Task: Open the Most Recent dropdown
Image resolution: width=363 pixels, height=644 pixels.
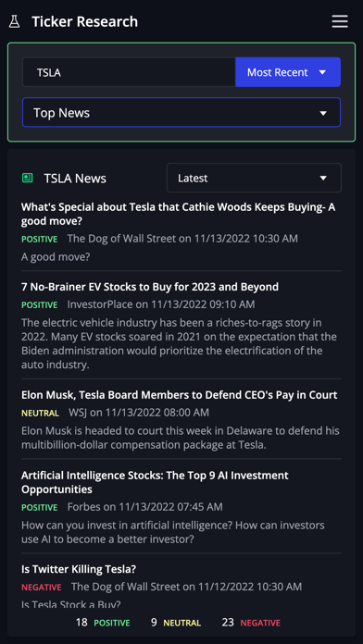Action: tap(288, 72)
